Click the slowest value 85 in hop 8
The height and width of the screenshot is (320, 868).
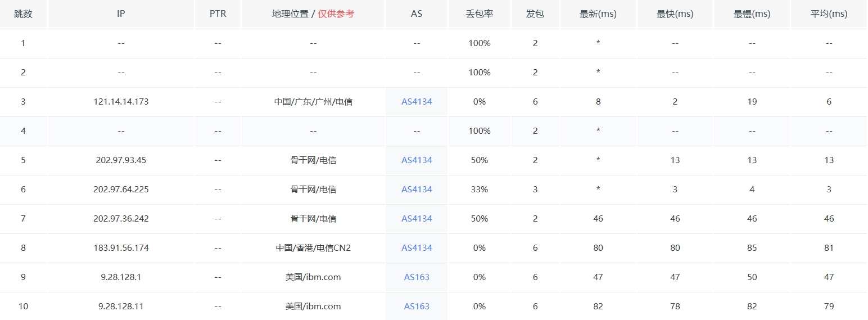[752, 248]
